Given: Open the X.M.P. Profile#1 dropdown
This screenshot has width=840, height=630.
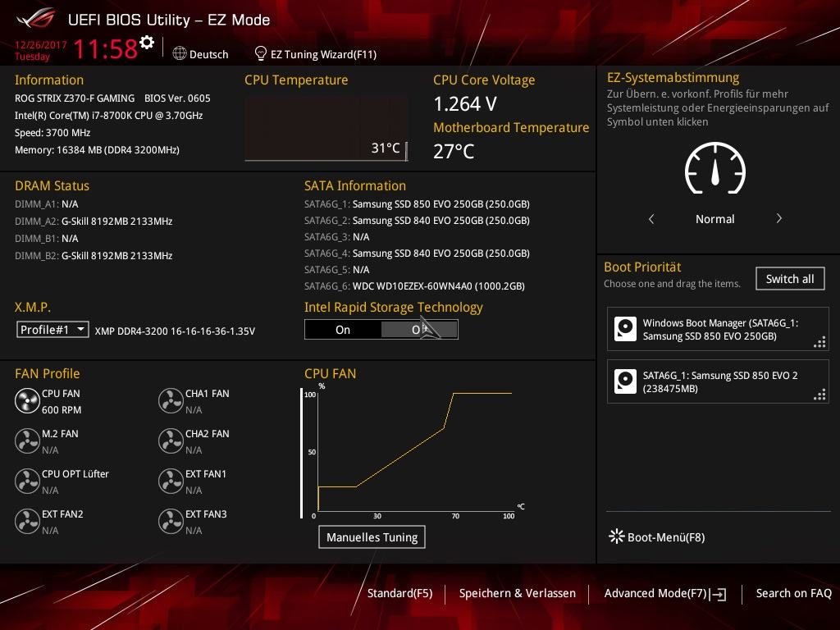Looking at the screenshot, I should pyautogui.click(x=52, y=330).
